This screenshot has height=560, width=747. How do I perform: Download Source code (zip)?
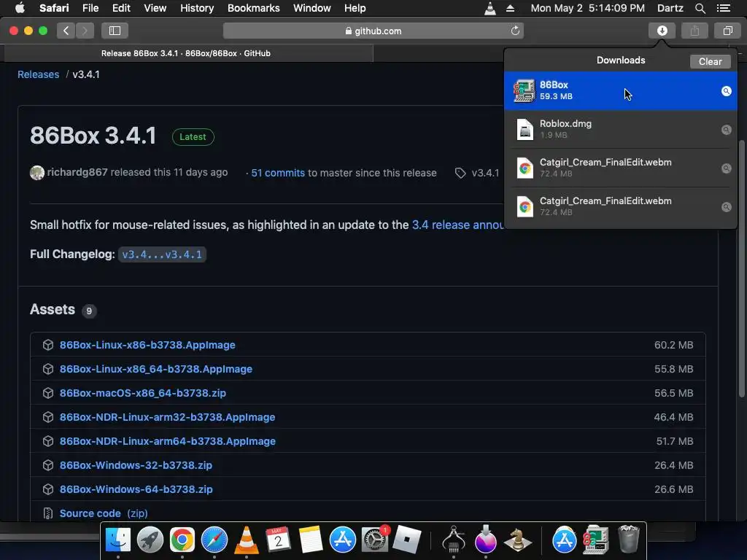click(x=104, y=513)
